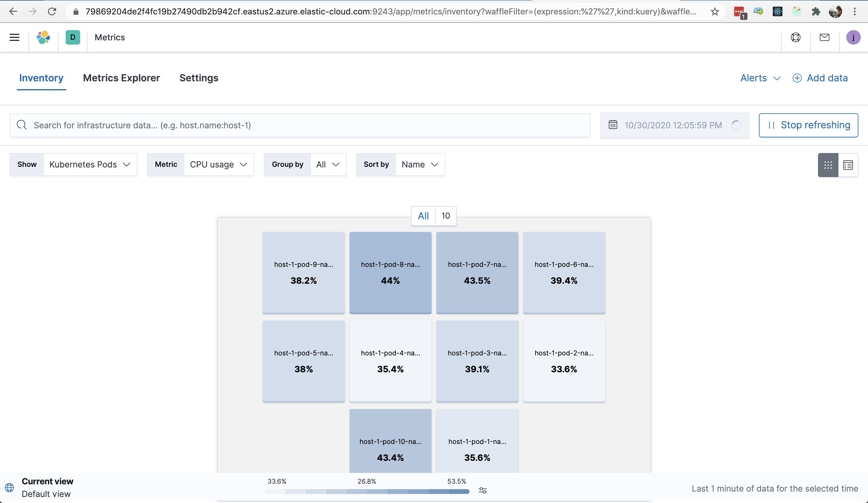Screen dimensions: 868x503
Task: Open the Settings tab
Action: tap(199, 78)
